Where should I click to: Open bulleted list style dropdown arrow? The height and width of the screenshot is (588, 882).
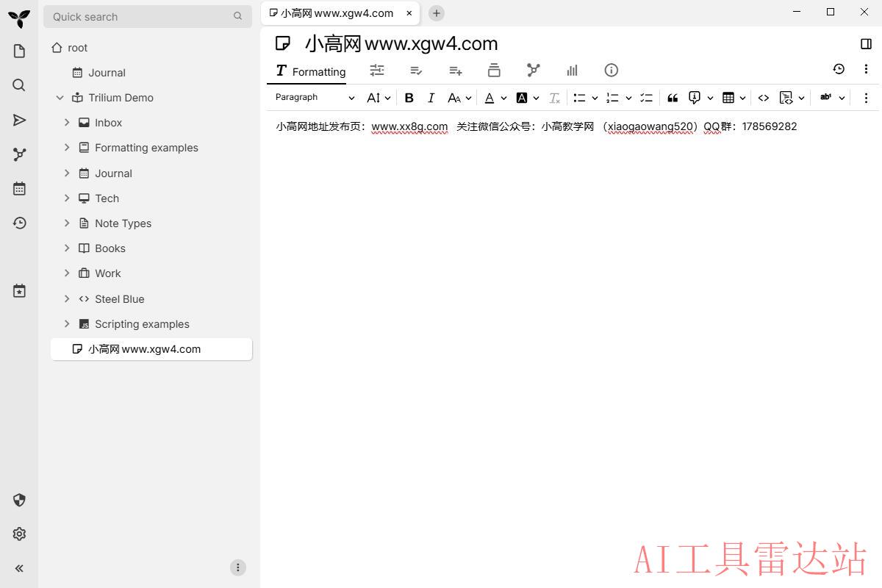595,98
